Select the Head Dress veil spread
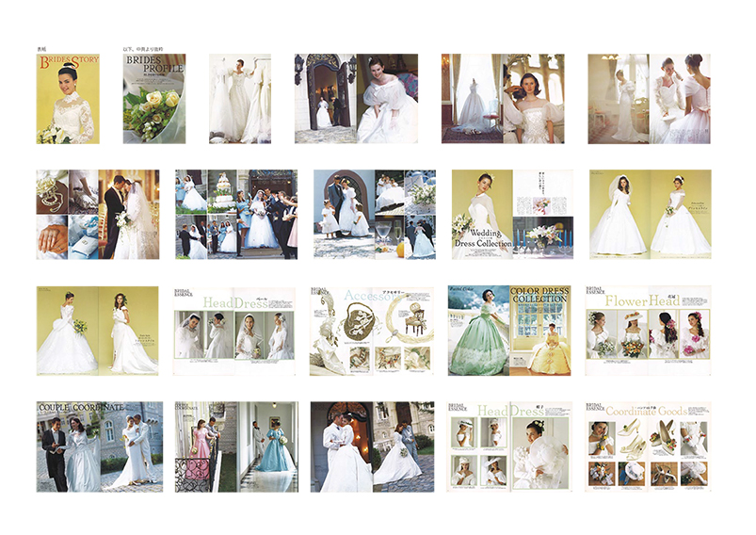Screen dimensions: 756x535 coord(234,331)
